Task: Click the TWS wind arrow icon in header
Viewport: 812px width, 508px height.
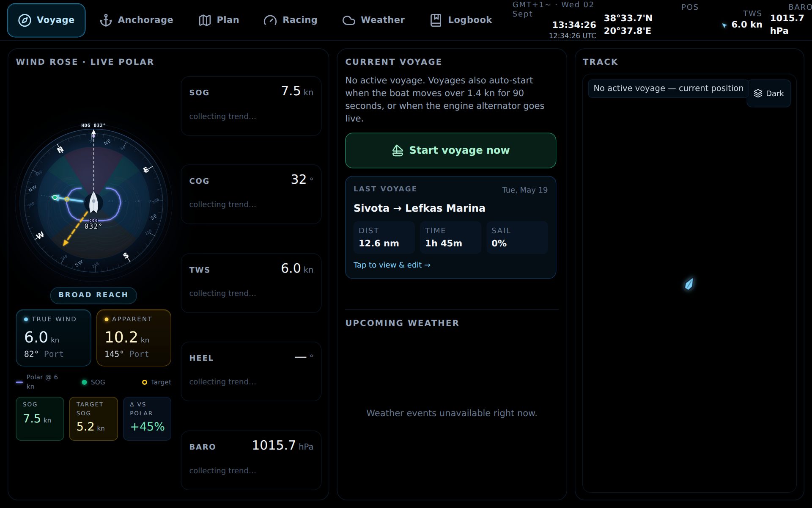Action: click(724, 25)
